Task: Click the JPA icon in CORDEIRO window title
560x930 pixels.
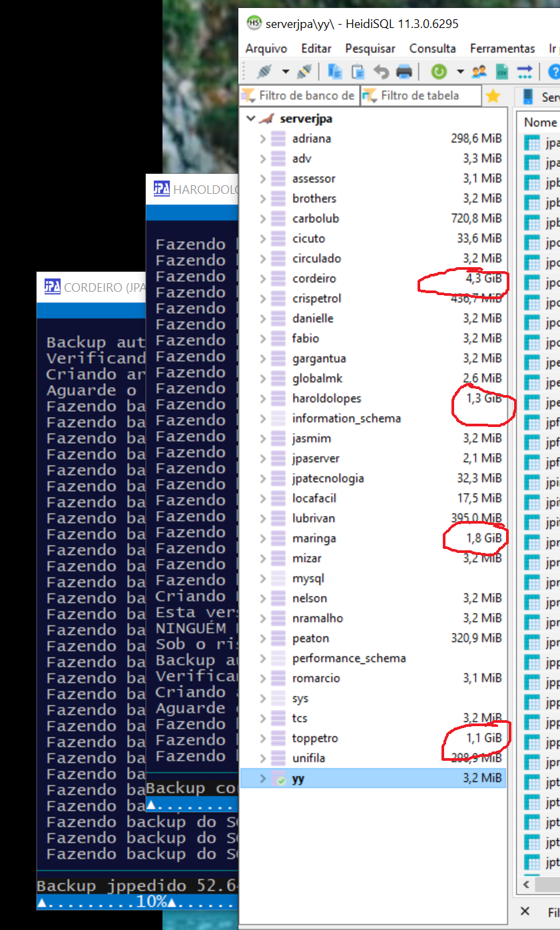Action: [53, 287]
